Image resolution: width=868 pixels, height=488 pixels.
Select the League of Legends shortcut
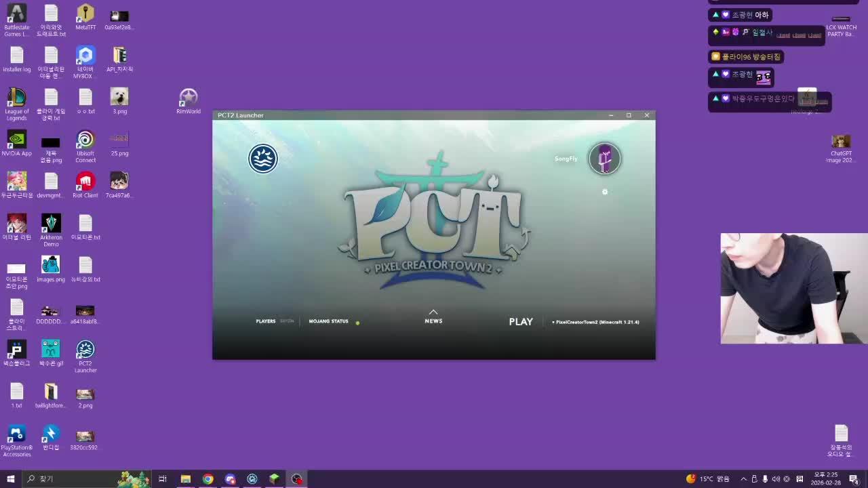click(x=17, y=104)
